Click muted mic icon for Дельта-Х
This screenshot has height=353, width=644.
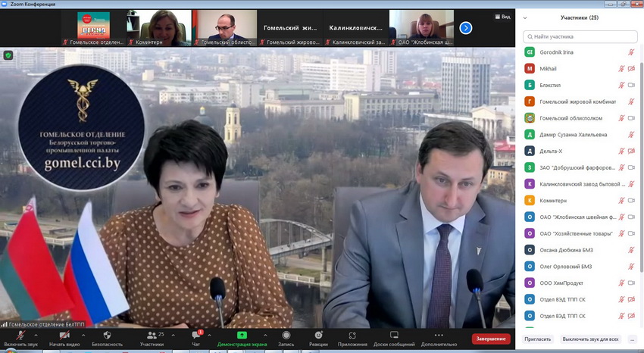622,151
